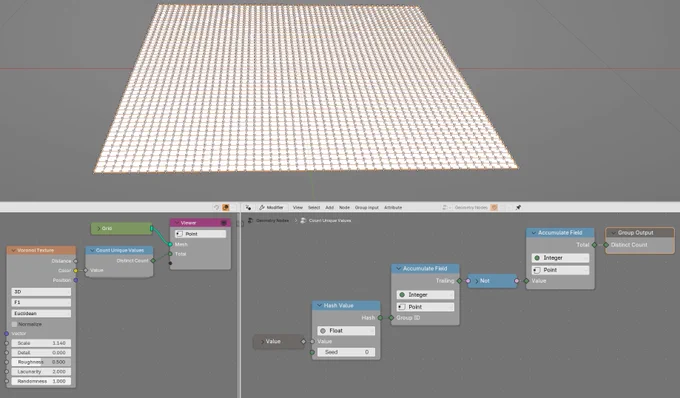The width and height of the screenshot is (680, 398).
Task: Click the Seed input socket on Hash Value
Action: [x=312, y=352]
